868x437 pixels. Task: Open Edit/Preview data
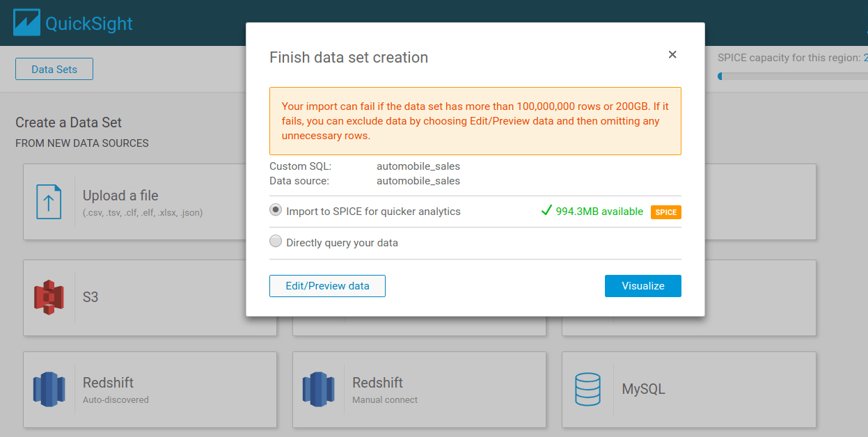point(327,285)
